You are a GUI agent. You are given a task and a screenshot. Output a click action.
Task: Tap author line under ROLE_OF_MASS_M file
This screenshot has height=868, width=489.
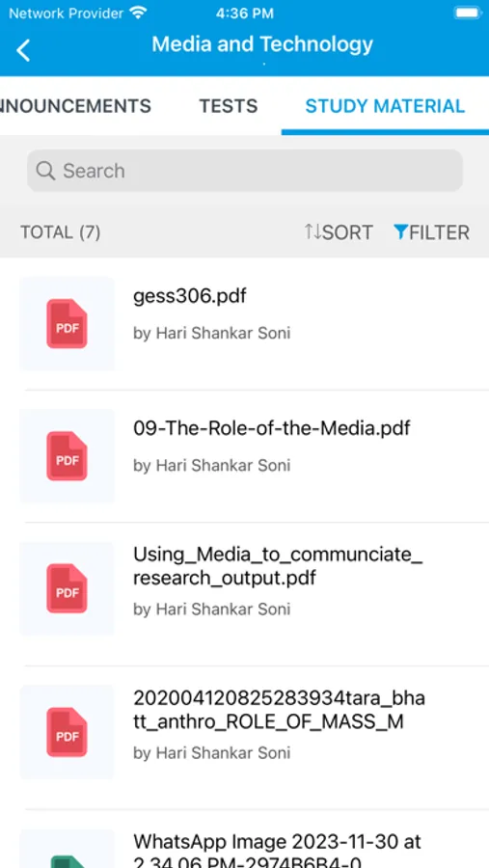point(211,753)
